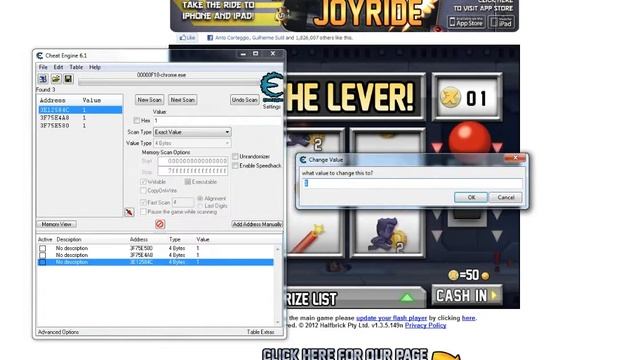Click the Next Scan button
This screenshot has width=640, height=360.
click(182, 100)
